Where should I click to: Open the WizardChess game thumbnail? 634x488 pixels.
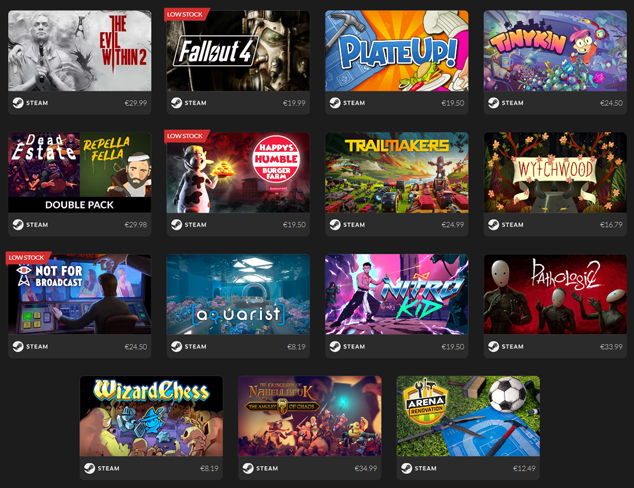point(151,416)
